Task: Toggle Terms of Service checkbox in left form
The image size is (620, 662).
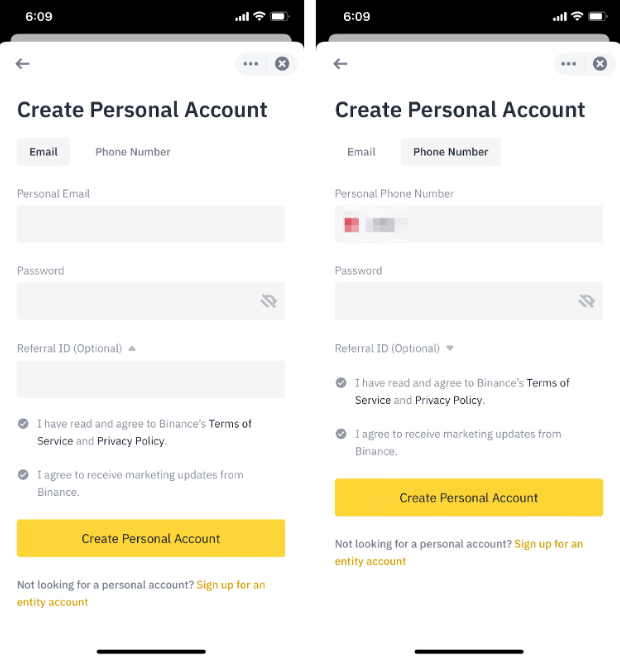Action: point(23,424)
